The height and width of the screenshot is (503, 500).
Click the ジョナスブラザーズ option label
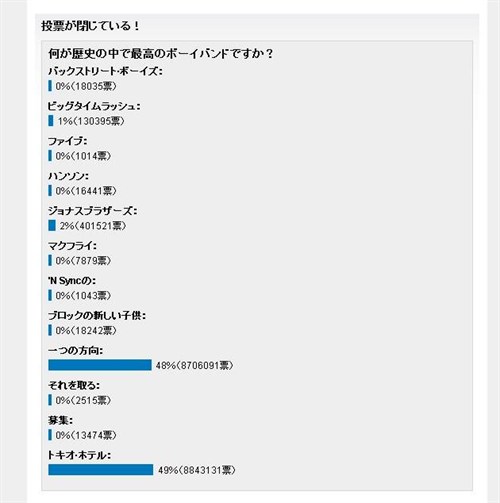click(92, 211)
